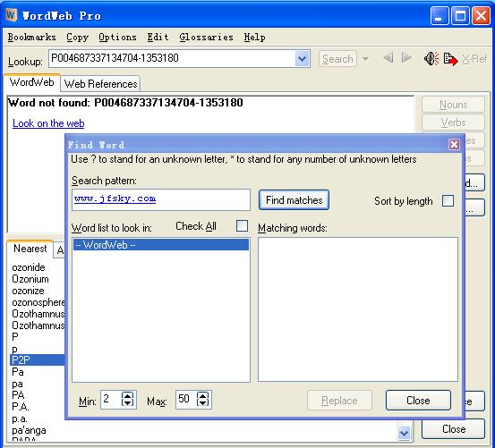The width and height of the screenshot is (495, 448).
Task: Switch to the Web References tab
Action: tap(100, 84)
